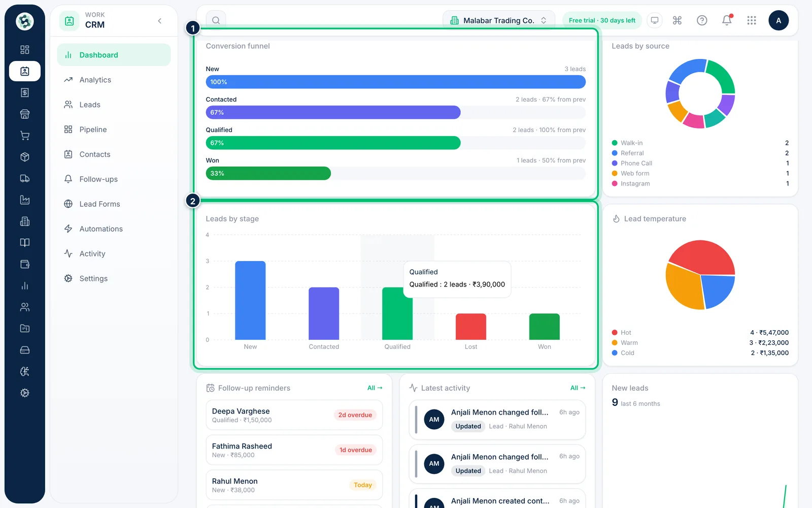Open the people/HR module icon
This screenshot has width=812, height=508.
click(24, 307)
